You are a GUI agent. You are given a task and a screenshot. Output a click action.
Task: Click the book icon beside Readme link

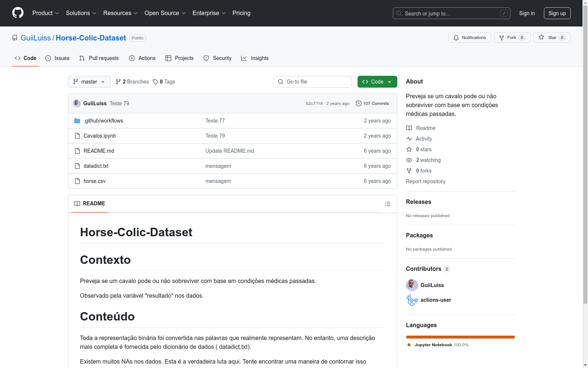(409, 128)
